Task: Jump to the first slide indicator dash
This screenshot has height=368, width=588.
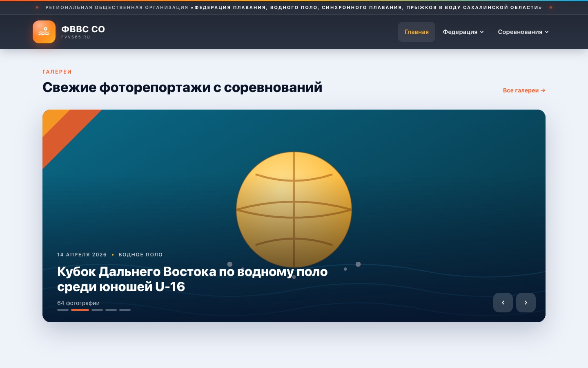Action: [63, 310]
